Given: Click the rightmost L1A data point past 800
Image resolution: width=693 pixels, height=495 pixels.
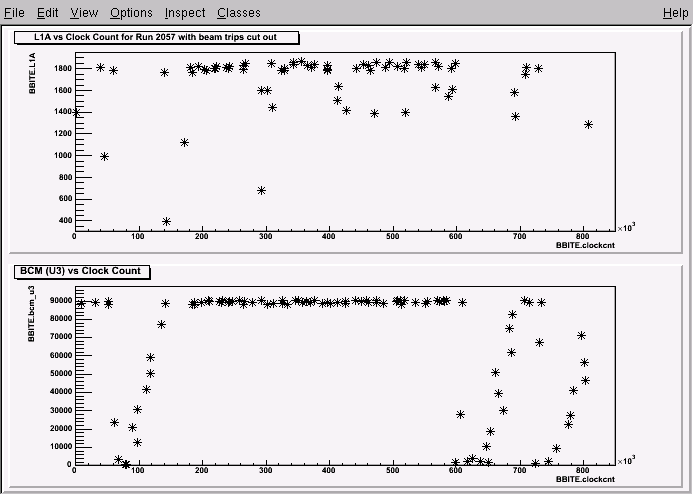Looking at the screenshot, I should 588,125.
